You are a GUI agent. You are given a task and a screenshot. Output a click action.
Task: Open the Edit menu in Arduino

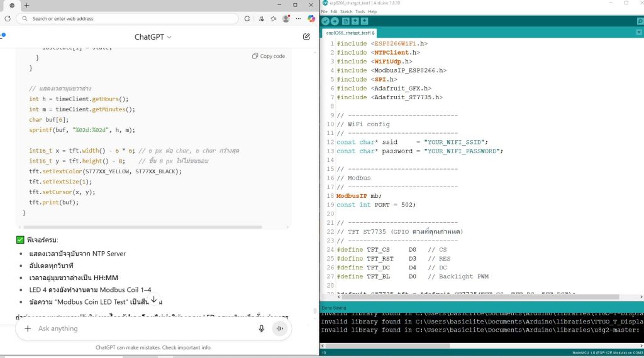[334, 11]
